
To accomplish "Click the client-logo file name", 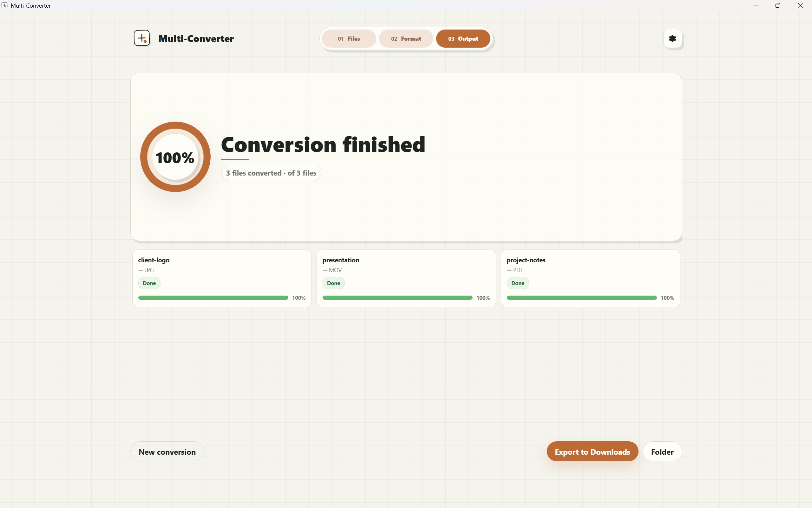I will tap(154, 260).
